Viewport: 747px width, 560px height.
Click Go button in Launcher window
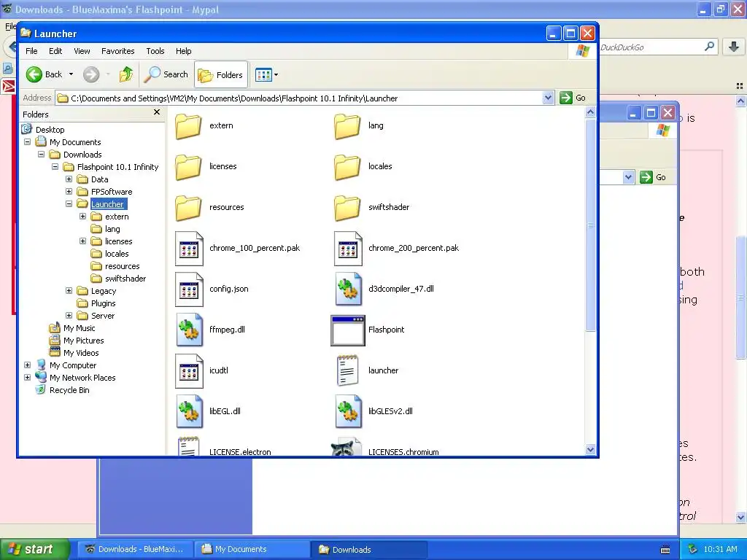click(x=573, y=98)
